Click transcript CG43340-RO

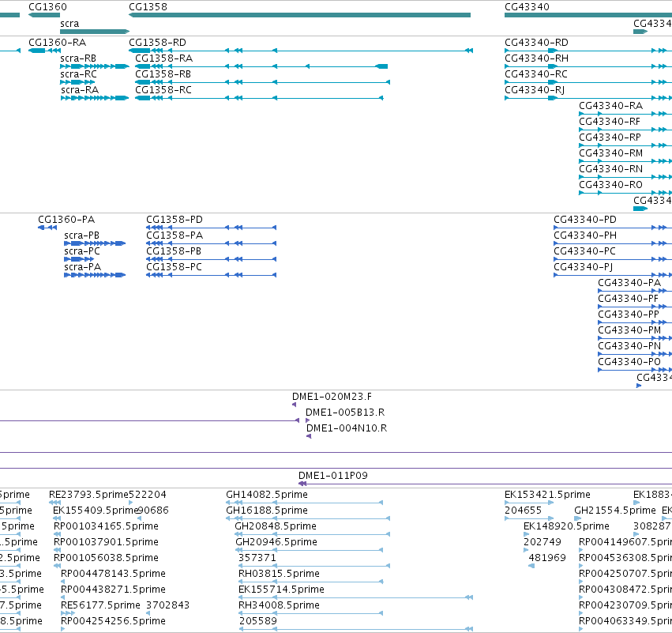(610, 185)
